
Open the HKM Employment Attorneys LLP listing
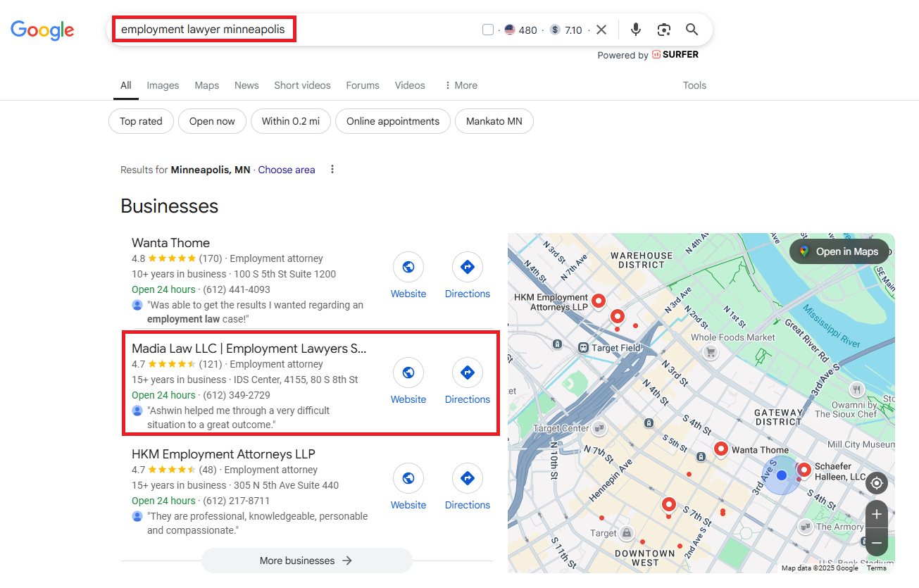coord(223,454)
